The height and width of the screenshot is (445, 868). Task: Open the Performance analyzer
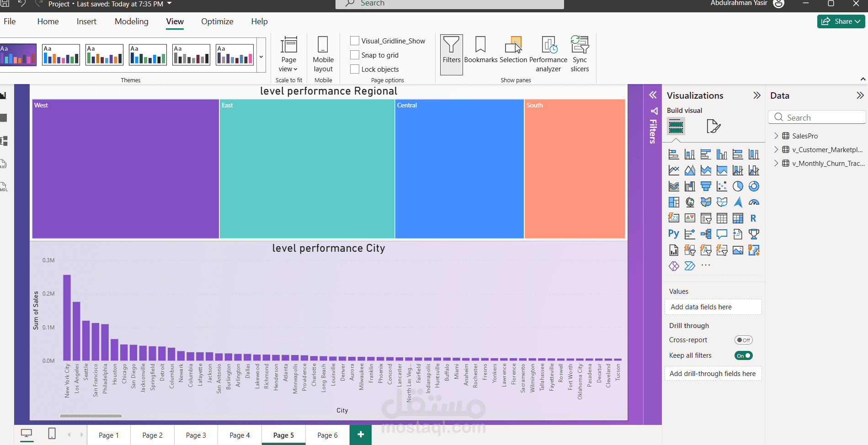(548, 54)
